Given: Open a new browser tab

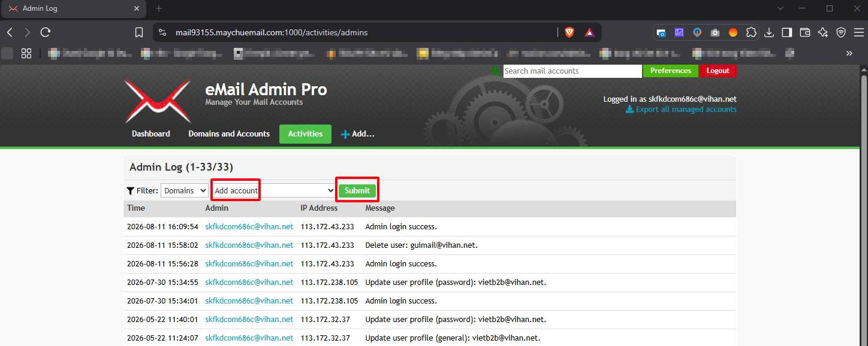Looking at the screenshot, I should pyautogui.click(x=159, y=8).
